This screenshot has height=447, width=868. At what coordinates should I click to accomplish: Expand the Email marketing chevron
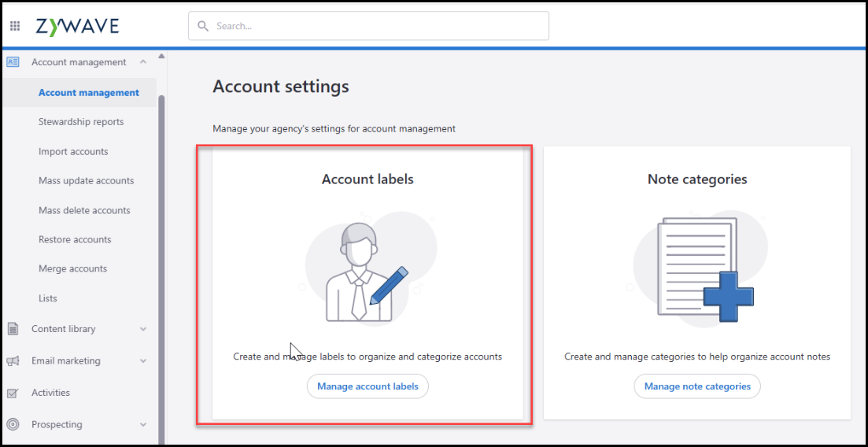[x=143, y=361]
